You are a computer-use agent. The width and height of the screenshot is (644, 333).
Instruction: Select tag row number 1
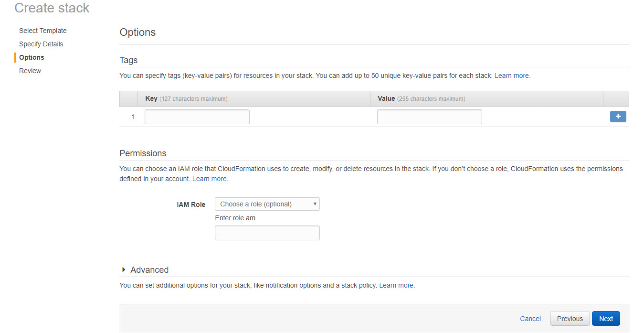coord(133,117)
